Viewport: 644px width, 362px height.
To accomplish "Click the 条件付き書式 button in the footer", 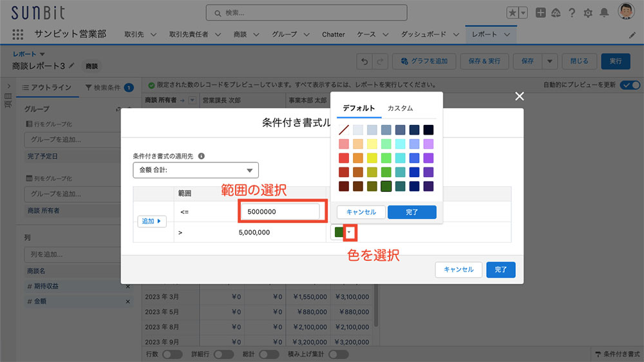I will pyautogui.click(x=617, y=354).
